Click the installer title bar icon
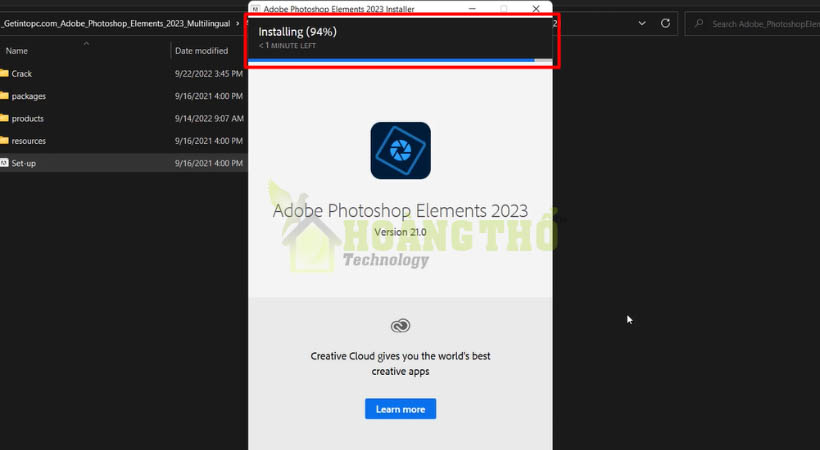The width and height of the screenshot is (820, 450). (x=256, y=9)
